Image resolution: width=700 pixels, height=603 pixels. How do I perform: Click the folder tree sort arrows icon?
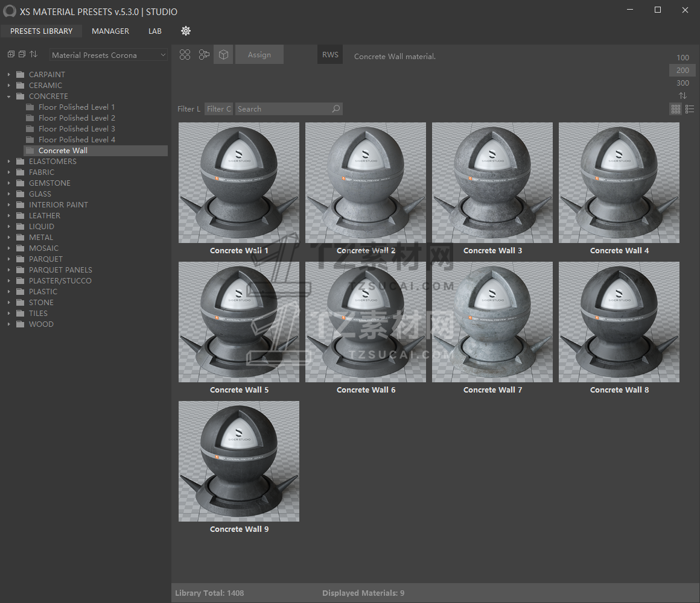point(33,54)
